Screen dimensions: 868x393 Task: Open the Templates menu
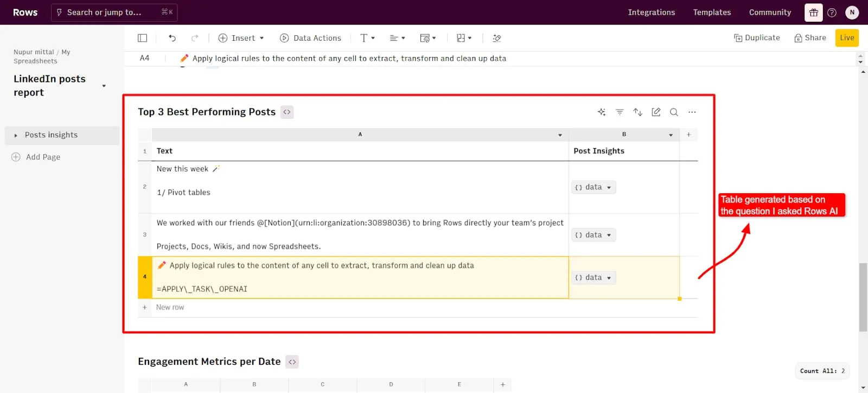point(712,12)
